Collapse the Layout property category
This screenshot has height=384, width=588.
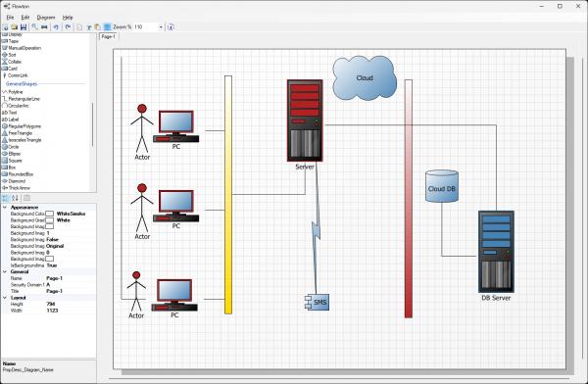[5, 298]
